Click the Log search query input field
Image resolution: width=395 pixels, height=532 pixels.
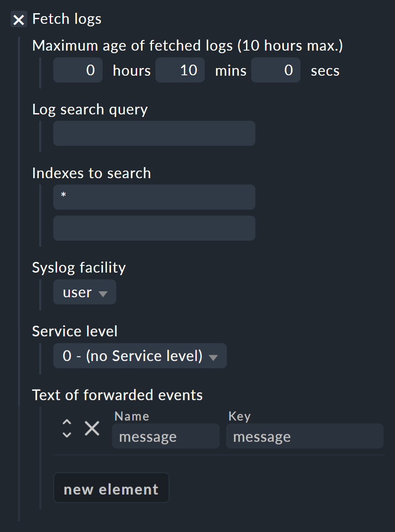(x=154, y=133)
